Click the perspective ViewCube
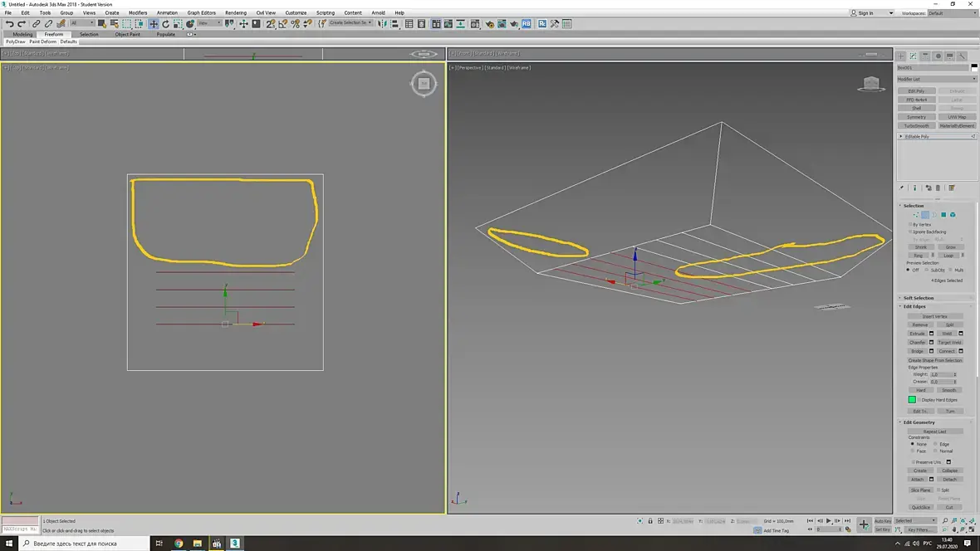980x551 pixels. pos(871,83)
